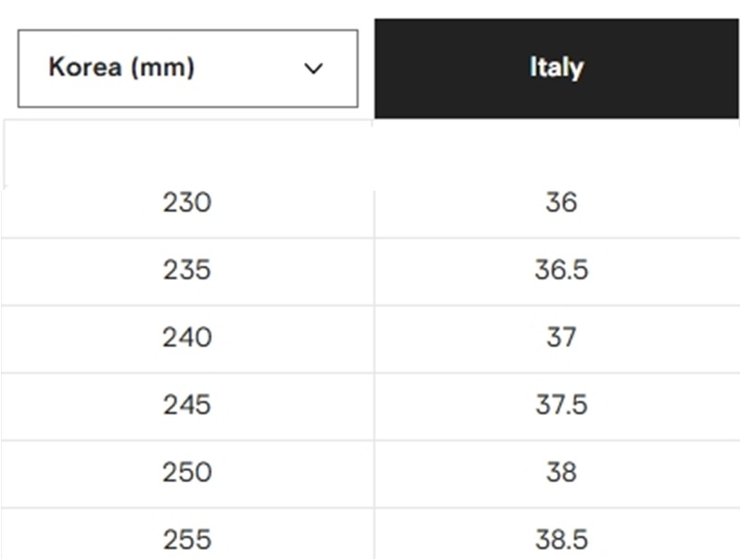Choose the 245 mm size row

pyautogui.click(x=187, y=405)
